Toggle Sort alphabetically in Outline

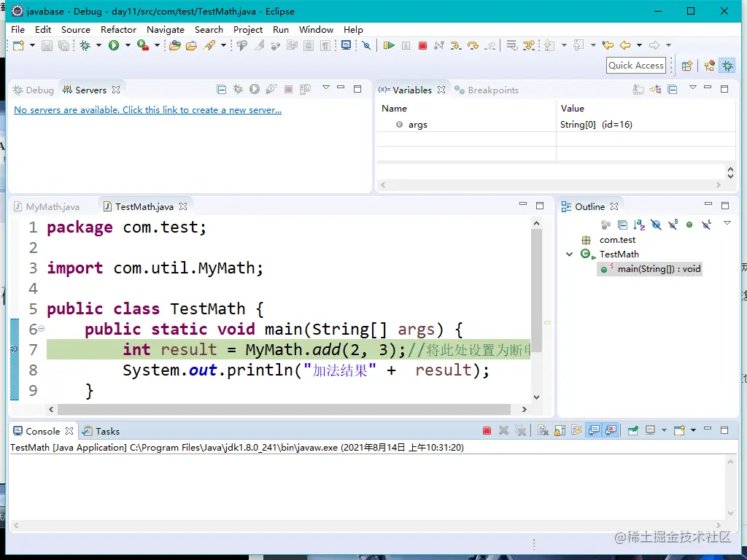tap(639, 225)
